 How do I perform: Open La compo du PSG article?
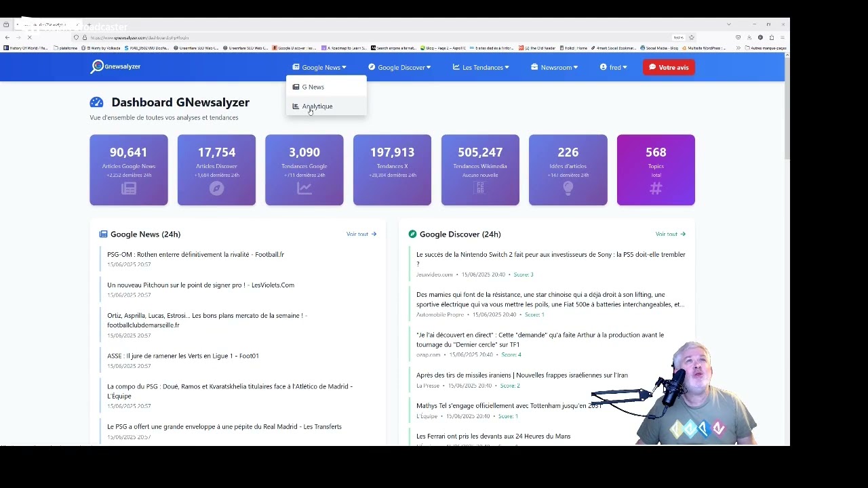click(230, 391)
